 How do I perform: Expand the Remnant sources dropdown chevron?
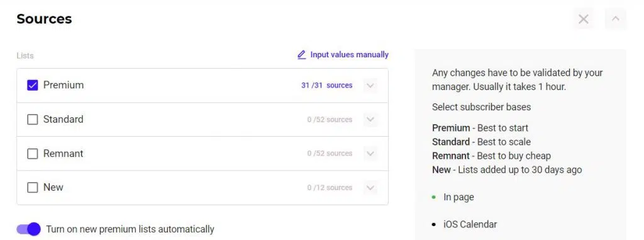click(x=370, y=154)
